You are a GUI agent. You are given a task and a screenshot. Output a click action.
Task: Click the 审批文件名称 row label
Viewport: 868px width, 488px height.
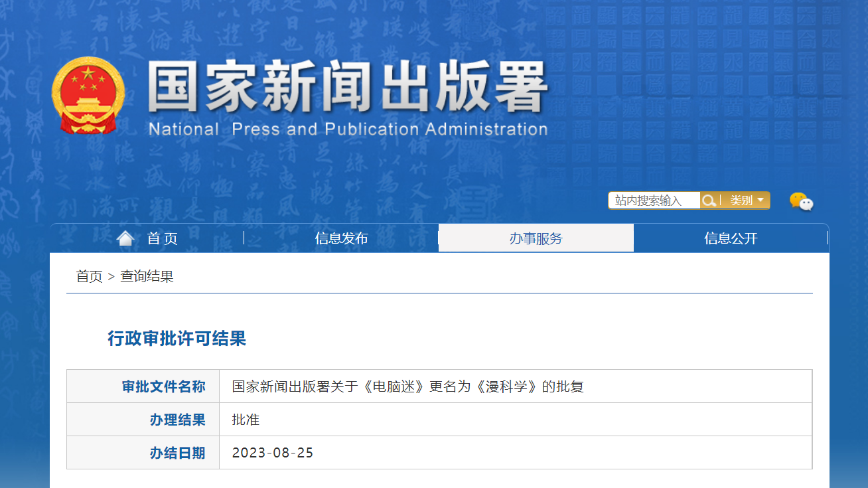[164, 387]
